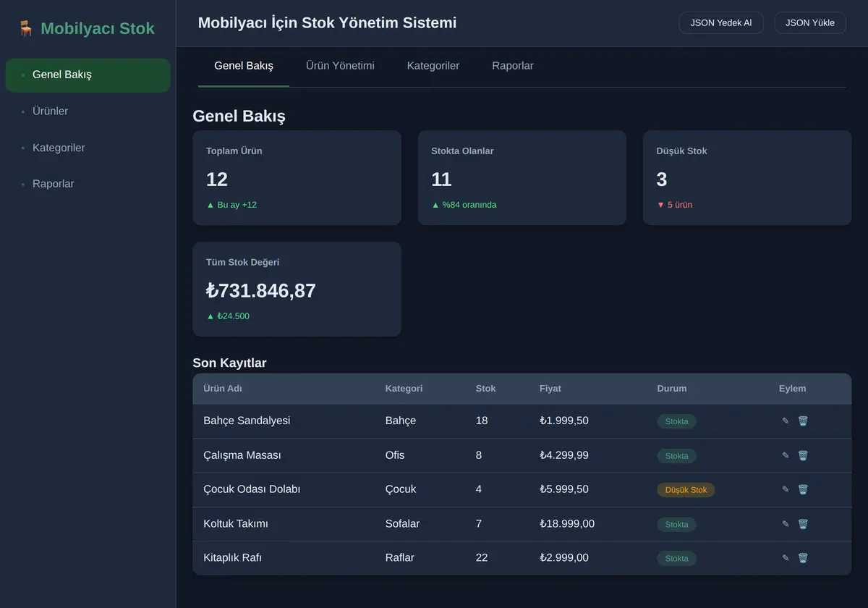Click the Raflar category cell
This screenshot has width=868, height=608.
coord(400,558)
